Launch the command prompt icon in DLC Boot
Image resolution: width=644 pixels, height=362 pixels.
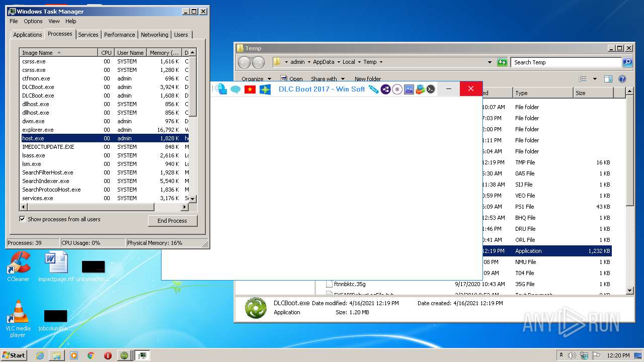(431, 89)
